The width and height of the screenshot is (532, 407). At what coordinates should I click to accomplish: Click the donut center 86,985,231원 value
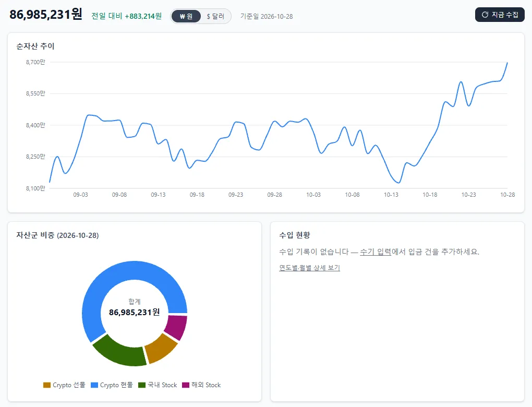click(x=135, y=312)
